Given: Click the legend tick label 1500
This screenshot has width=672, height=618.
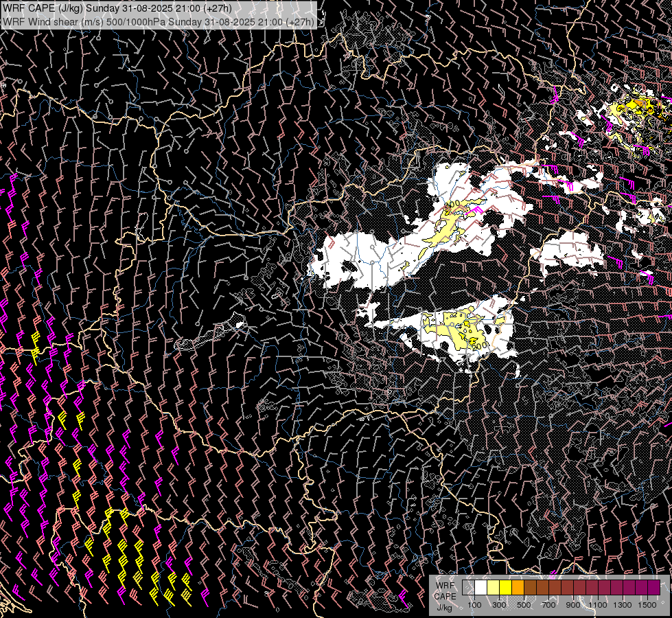Looking at the screenshot, I should [x=647, y=605].
